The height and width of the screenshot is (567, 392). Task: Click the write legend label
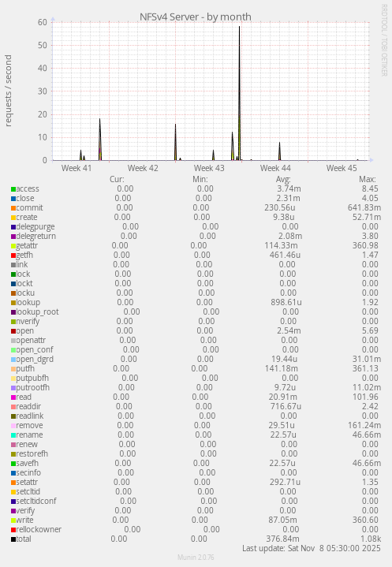coord(24,520)
